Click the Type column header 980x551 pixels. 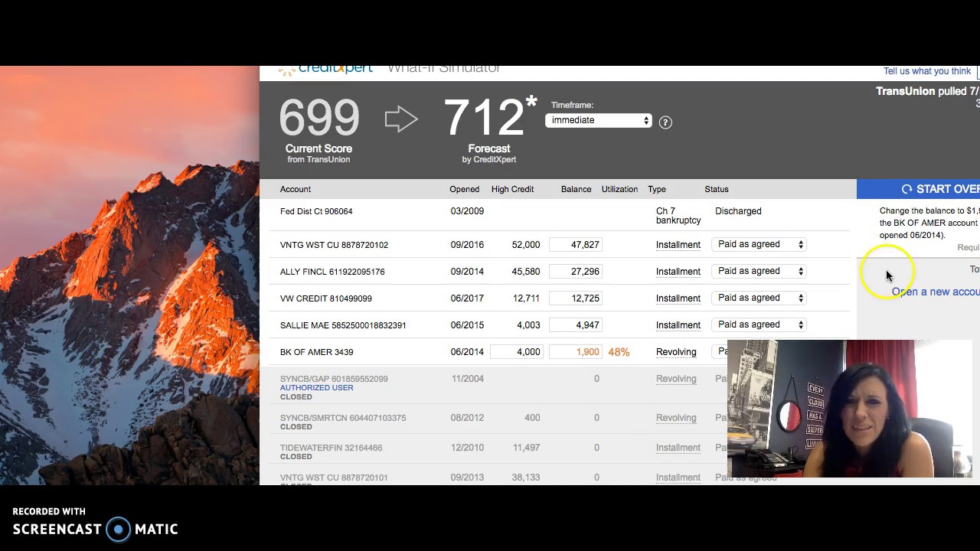coord(657,189)
